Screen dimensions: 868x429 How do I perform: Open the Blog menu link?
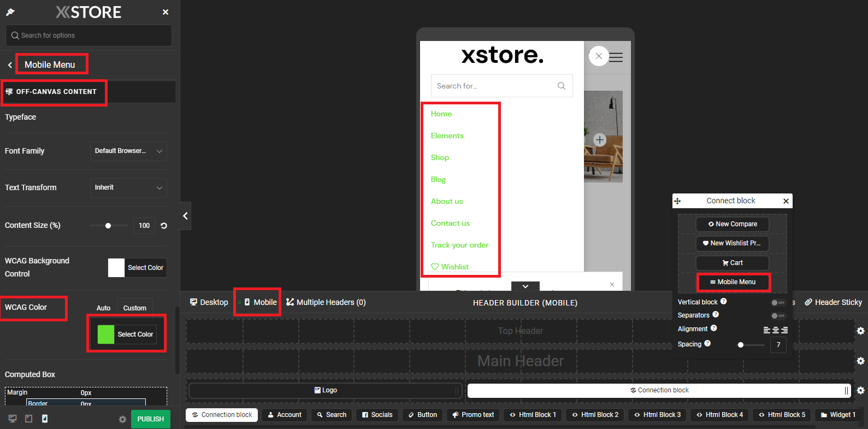438,179
